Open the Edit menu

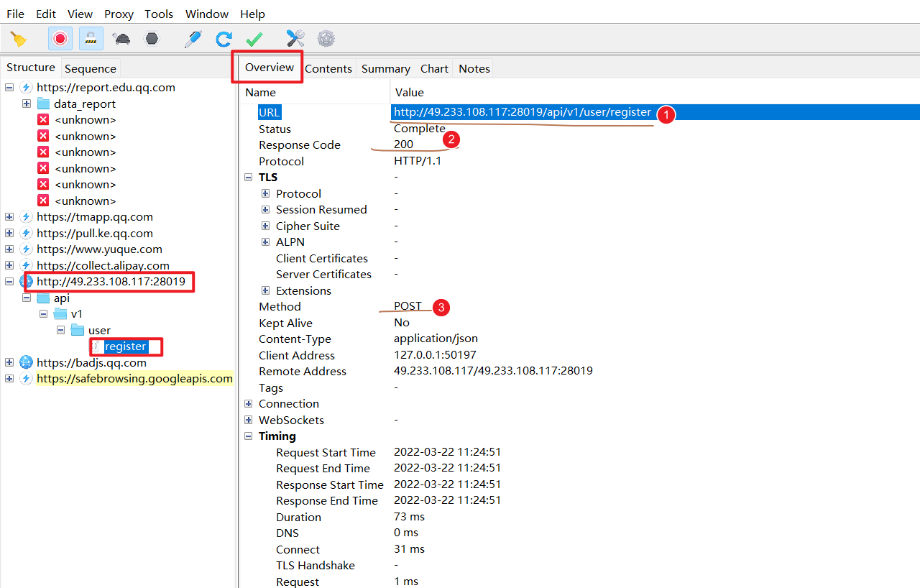pos(46,14)
